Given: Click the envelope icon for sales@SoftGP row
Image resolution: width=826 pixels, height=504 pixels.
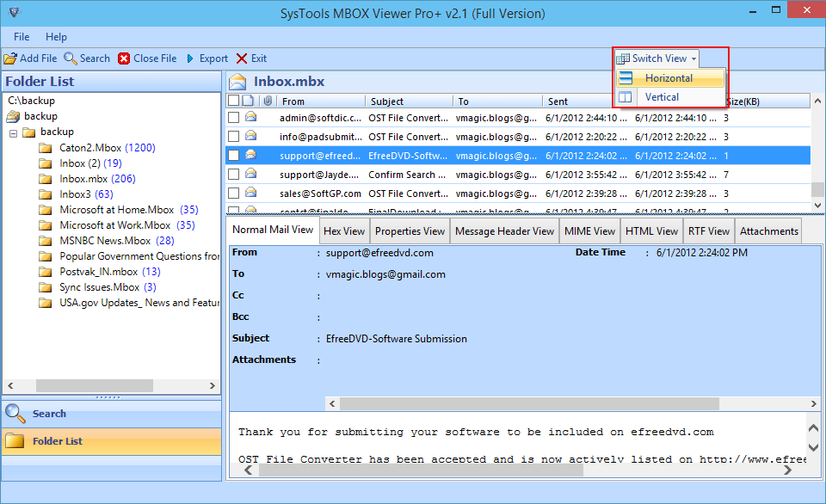Looking at the screenshot, I should point(250,193).
